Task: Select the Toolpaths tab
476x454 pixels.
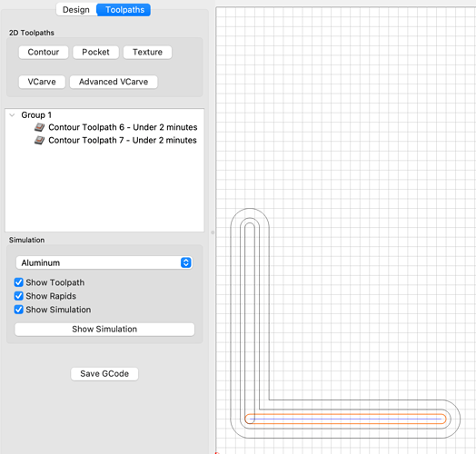Action: click(124, 10)
